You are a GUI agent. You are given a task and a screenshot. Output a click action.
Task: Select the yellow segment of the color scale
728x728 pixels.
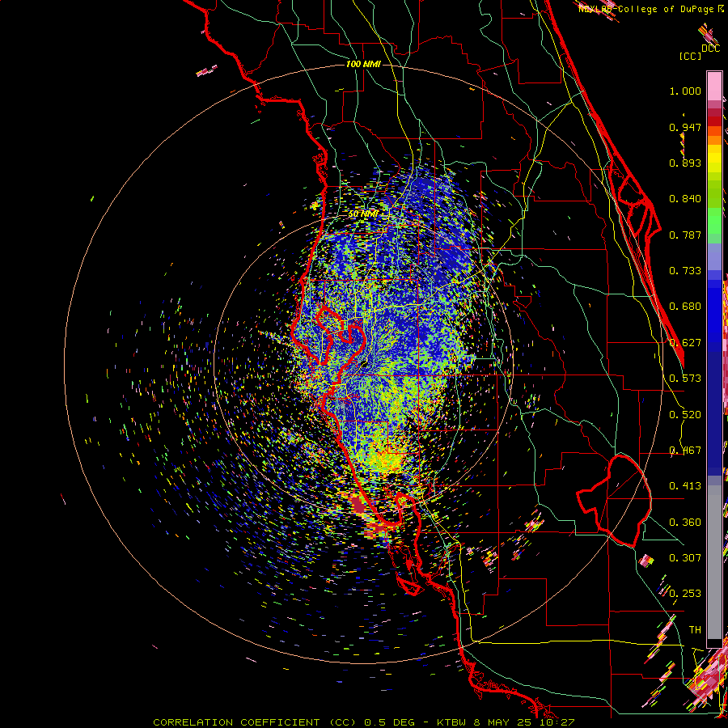click(x=714, y=159)
